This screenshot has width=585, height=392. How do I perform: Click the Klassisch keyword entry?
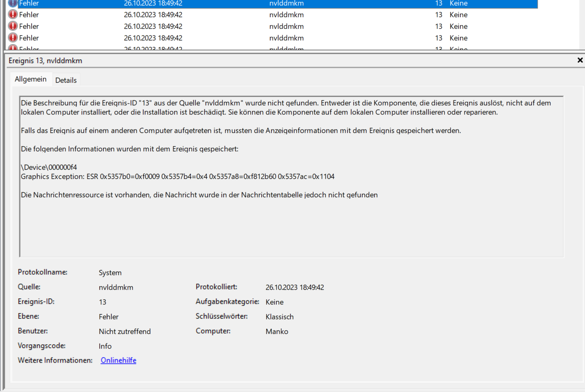279,316
